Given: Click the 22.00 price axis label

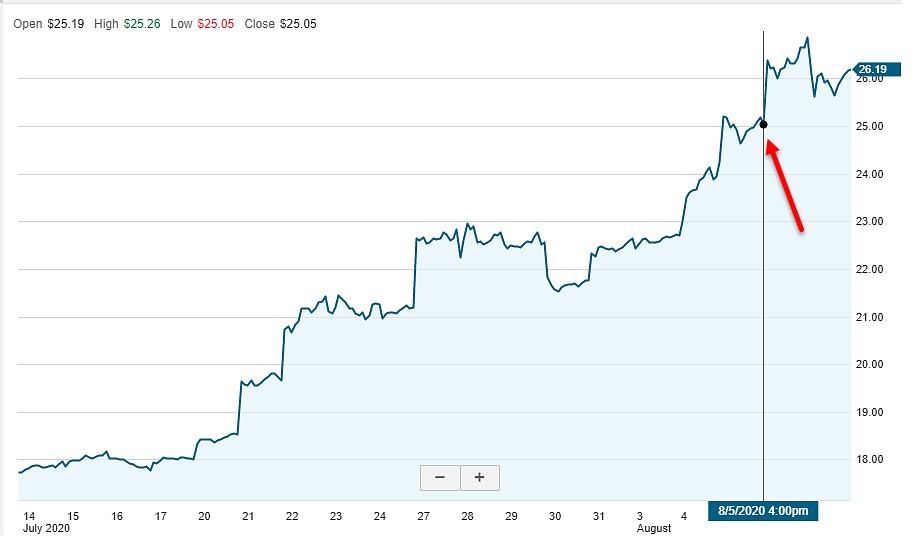Looking at the screenshot, I should [869, 269].
